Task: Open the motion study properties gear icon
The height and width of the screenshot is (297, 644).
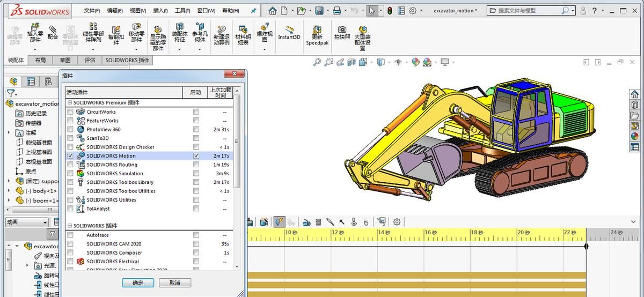Action: 397,221
